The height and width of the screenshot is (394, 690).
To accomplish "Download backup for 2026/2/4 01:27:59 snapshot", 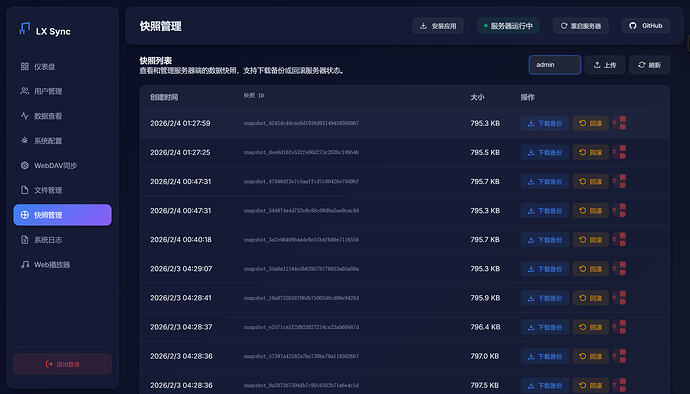I will 545,123.
